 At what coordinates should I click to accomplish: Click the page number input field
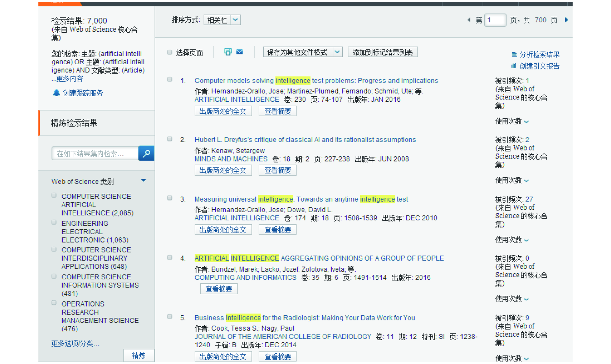tap(495, 20)
